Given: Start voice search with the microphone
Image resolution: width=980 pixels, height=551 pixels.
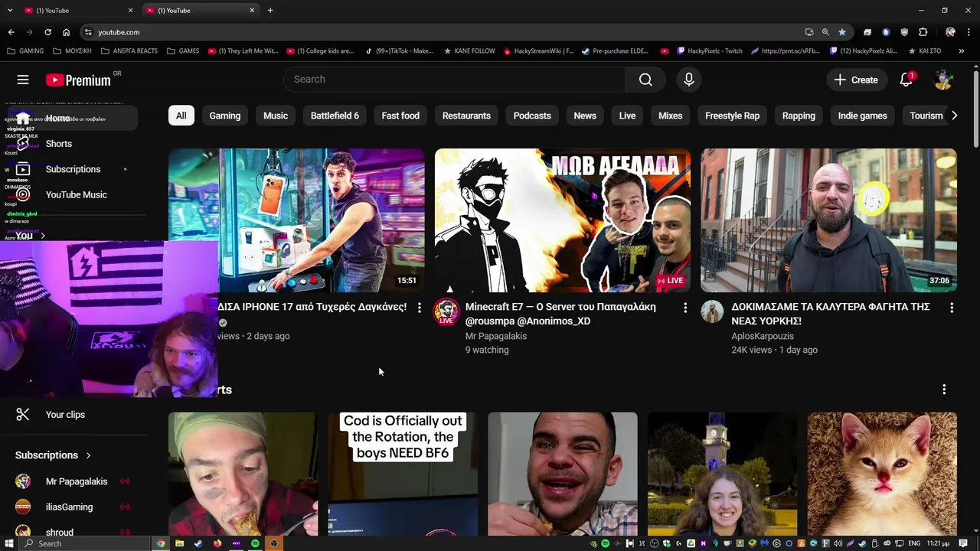Looking at the screenshot, I should [x=689, y=80].
